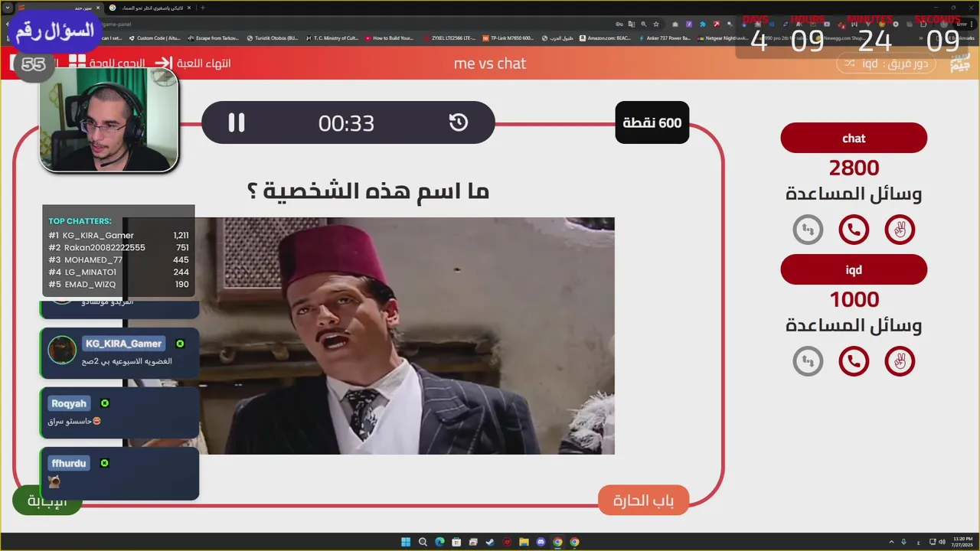Switch to the second Chrome browser tab
Viewport: 980px width, 551px height.
click(149, 8)
